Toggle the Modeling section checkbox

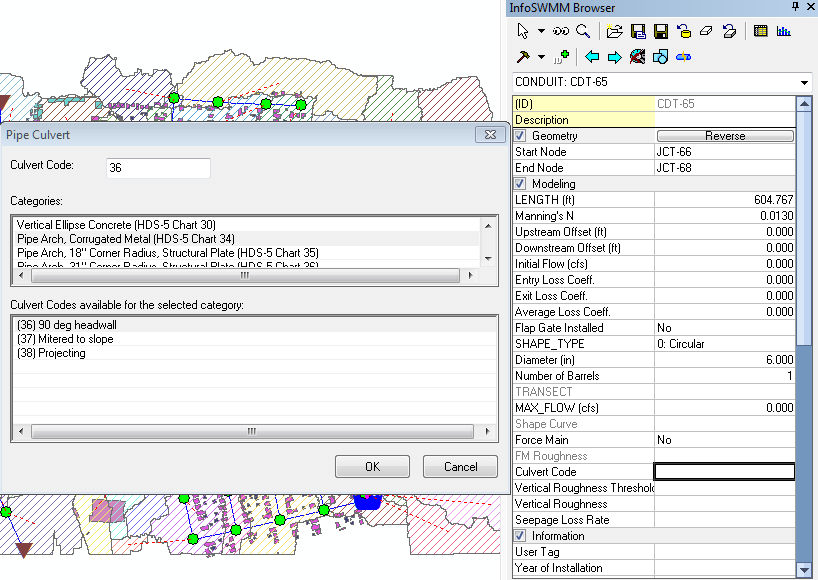(x=520, y=183)
